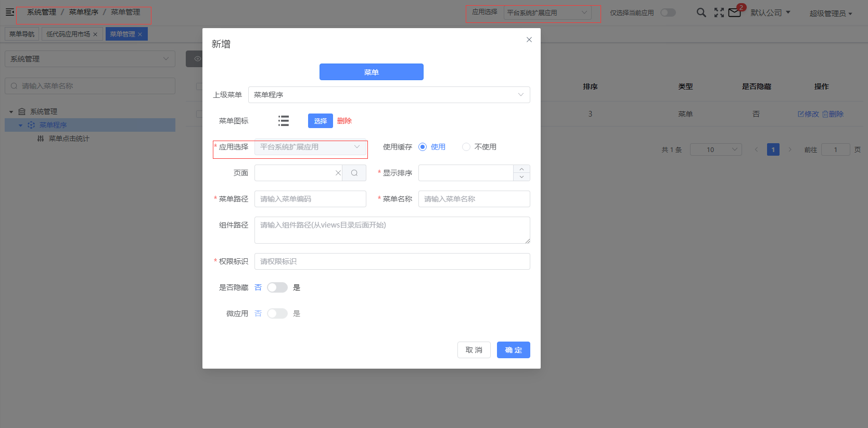The height and width of the screenshot is (428, 868).
Task: Click the search magnifier icon in header
Action: point(701,12)
